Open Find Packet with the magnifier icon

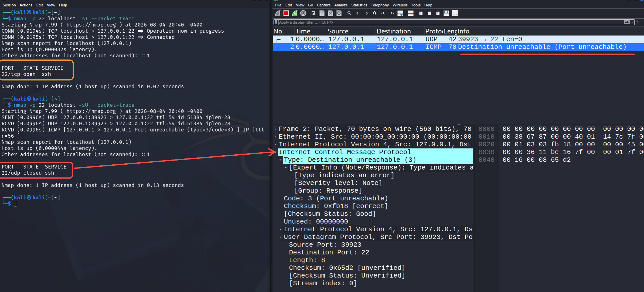349,13
